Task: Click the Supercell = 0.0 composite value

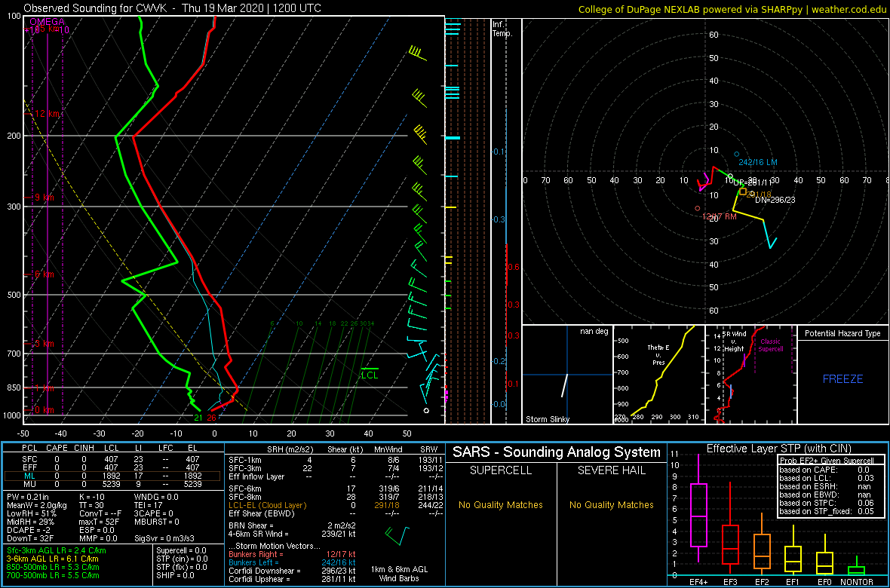Action: pos(183,551)
